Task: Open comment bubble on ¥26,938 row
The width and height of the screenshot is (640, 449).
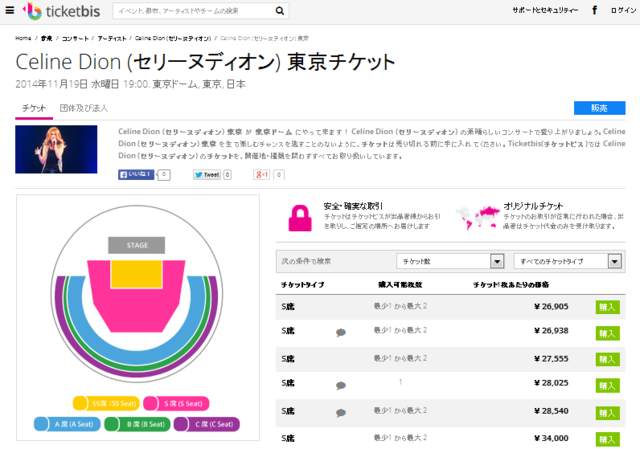Action: click(x=341, y=333)
